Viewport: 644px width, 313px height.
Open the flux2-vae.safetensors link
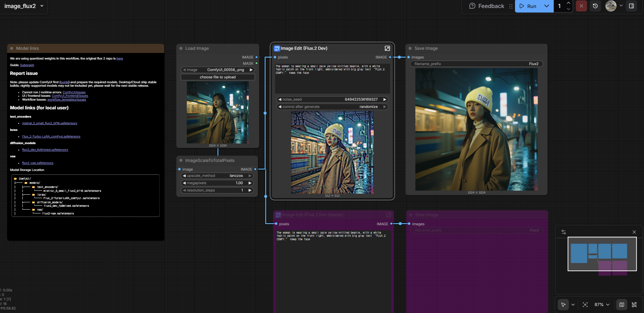(38, 163)
